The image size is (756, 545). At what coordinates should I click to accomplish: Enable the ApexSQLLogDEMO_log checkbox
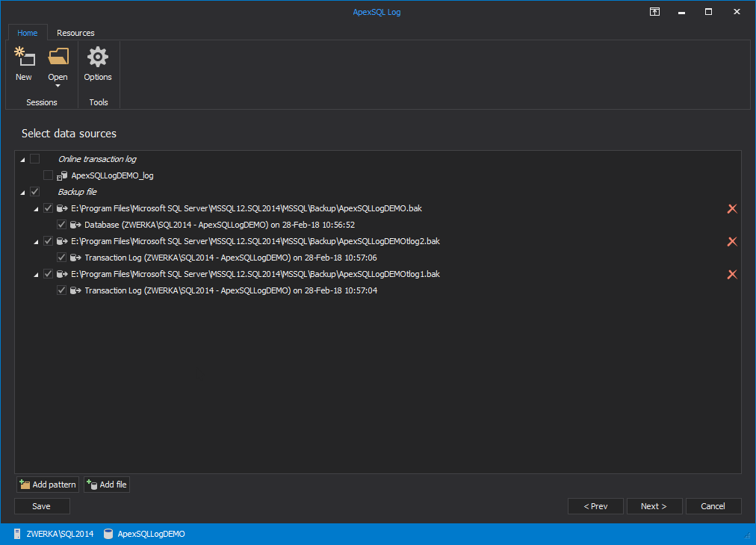(48, 175)
